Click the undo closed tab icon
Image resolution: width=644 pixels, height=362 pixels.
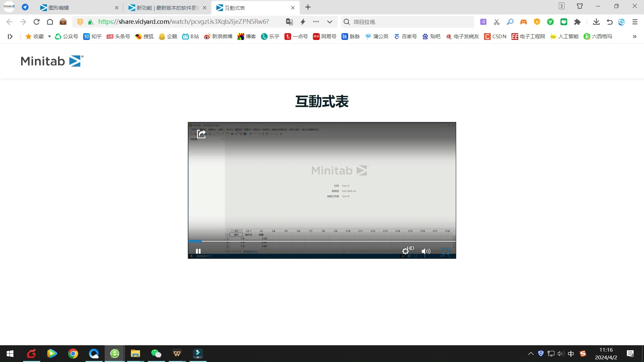click(609, 22)
